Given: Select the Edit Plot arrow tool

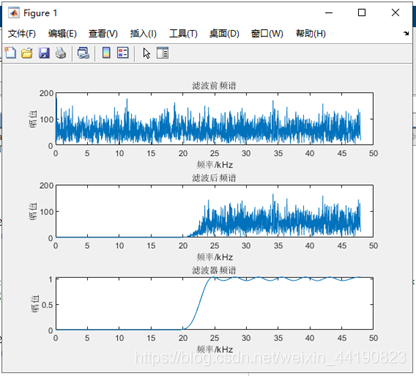Looking at the screenshot, I should pyautogui.click(x=146, y=53).
